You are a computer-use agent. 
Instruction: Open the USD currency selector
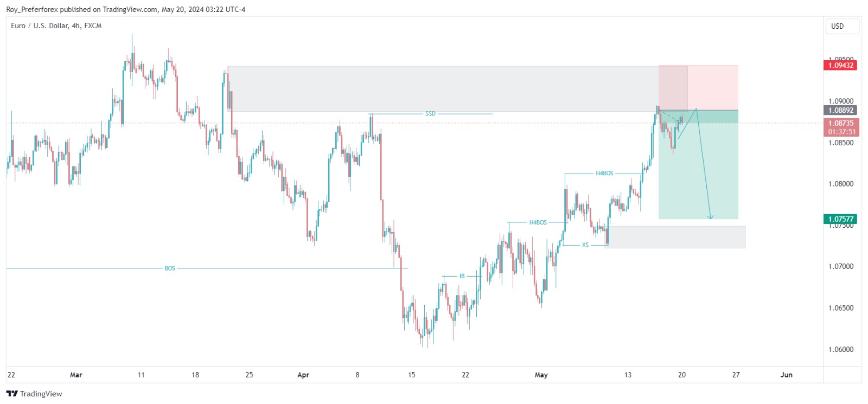coord(842,26)
